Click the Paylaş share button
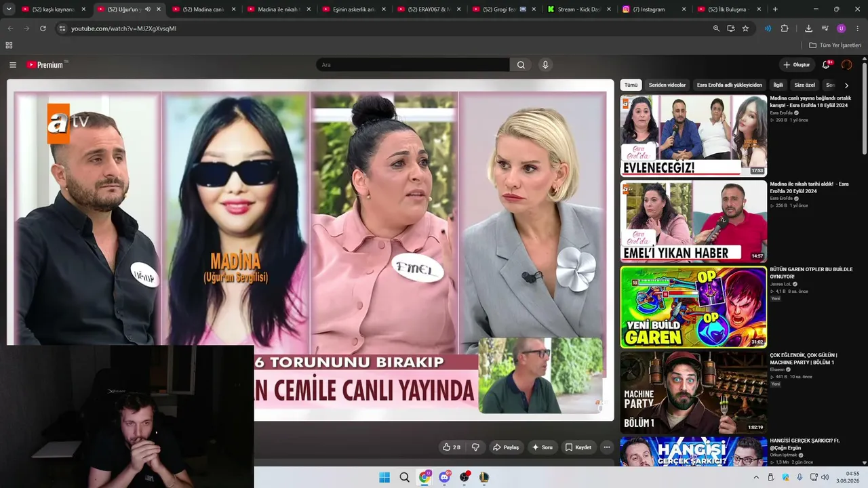Viewport: 868px width, 488px height. pos(506,447)
